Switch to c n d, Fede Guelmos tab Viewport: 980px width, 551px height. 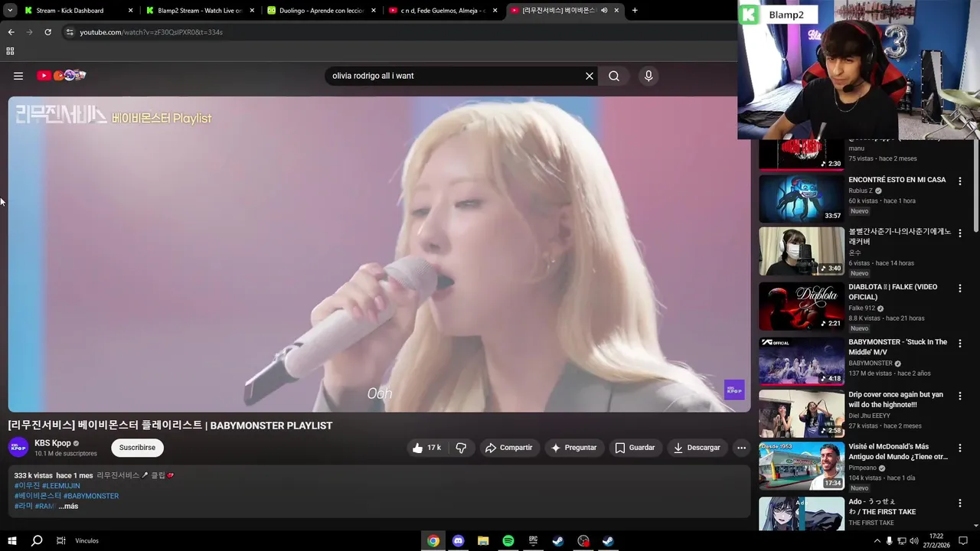click(443, 11)
